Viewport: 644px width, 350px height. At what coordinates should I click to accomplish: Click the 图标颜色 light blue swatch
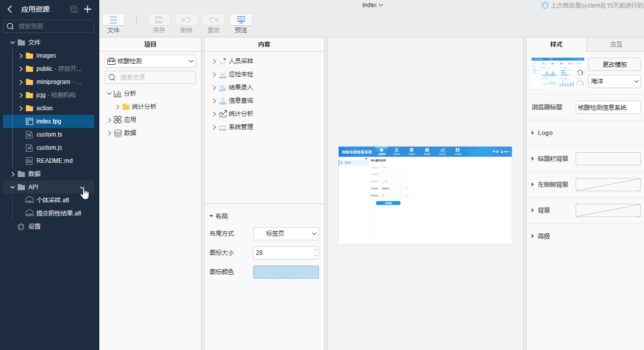click(286, 272)
